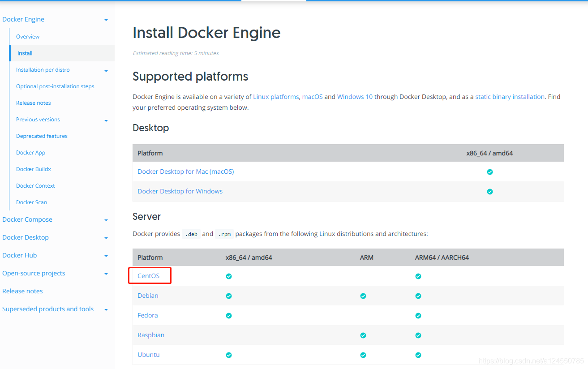Click CentOS ARM64 checkmark icon
This screenshot has height=369, width=588.
click(x=418, y=276)
